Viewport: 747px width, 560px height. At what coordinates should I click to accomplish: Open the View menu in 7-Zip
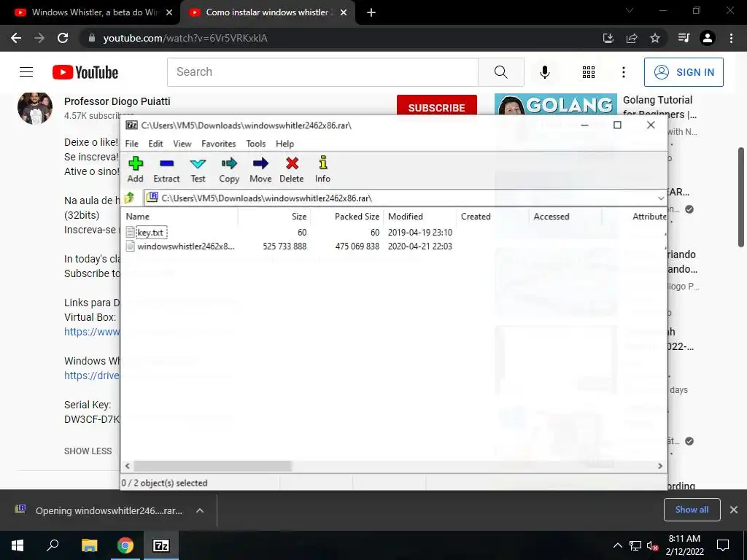pos(182,144)
